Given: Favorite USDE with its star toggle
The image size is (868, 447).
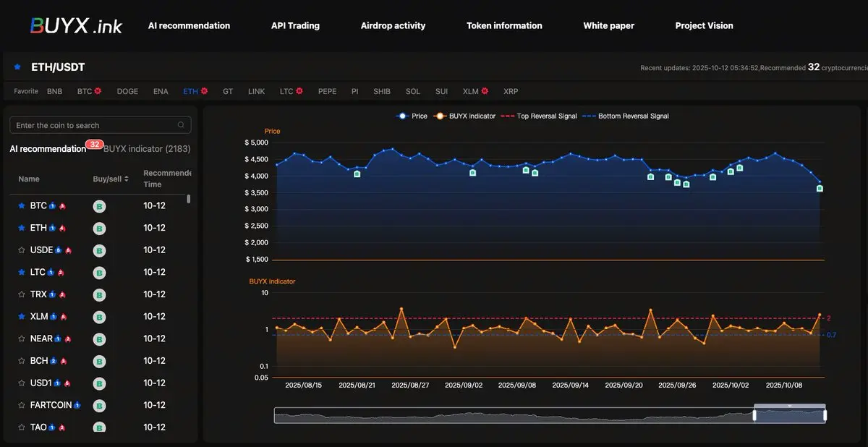Looking at the screenshot, I should 22,250.
